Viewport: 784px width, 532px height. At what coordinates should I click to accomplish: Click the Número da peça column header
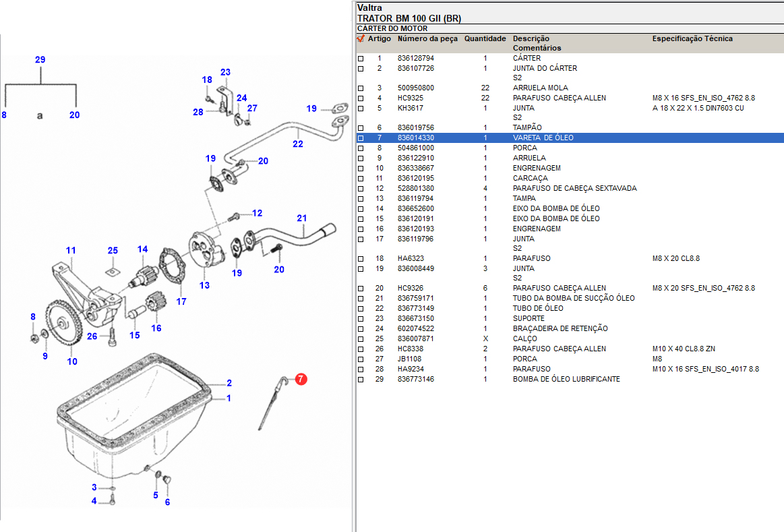(x=427, y=38)
